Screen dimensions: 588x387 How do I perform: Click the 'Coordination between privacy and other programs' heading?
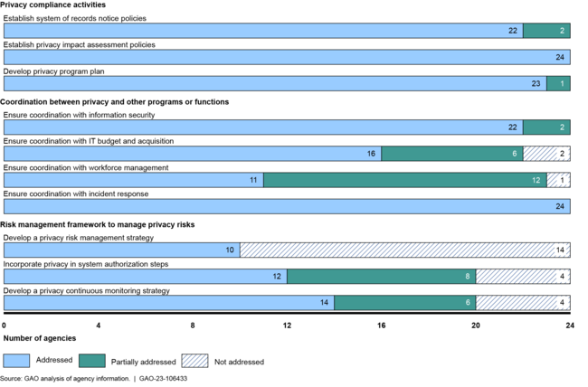[116, 101]
